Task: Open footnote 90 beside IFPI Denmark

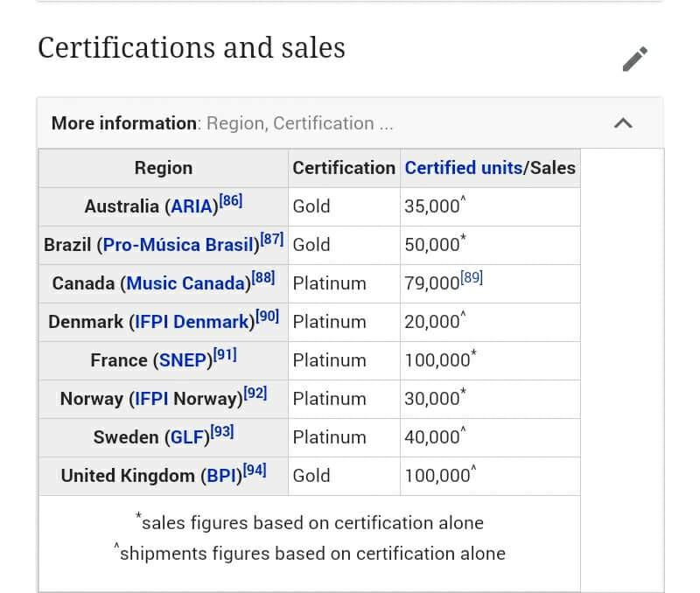Action: tap(267, 316)
